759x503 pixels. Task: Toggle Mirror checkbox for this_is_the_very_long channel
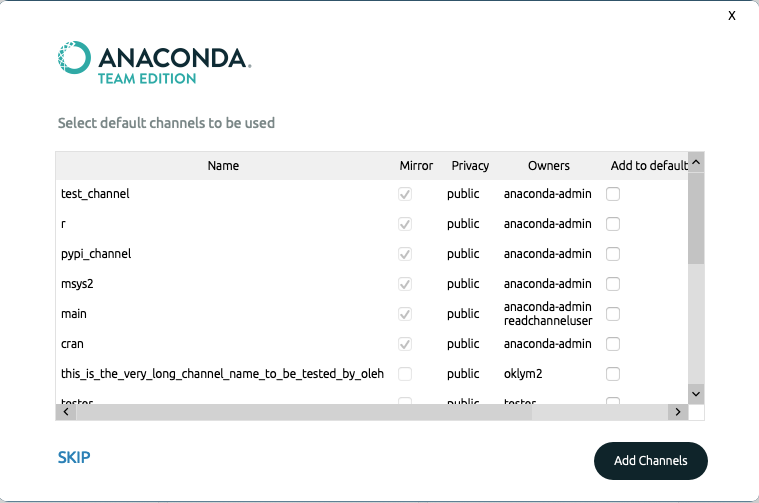405,374
